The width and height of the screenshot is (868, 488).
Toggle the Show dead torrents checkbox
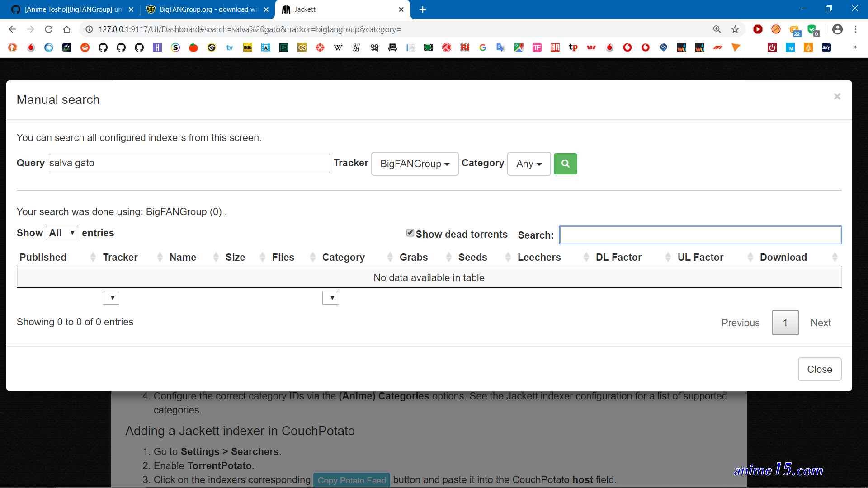pos(410,233)
